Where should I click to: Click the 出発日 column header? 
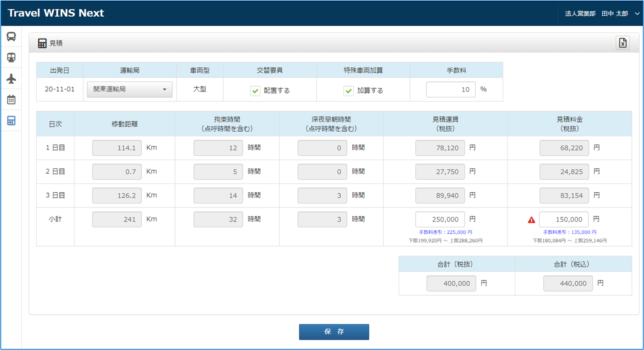[x=59, y=70]
